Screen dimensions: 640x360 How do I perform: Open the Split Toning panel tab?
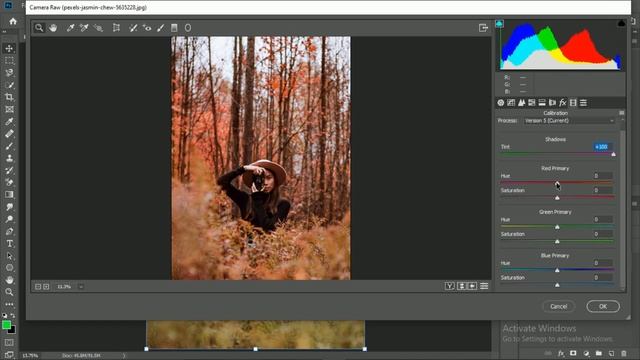coord(542,103)
